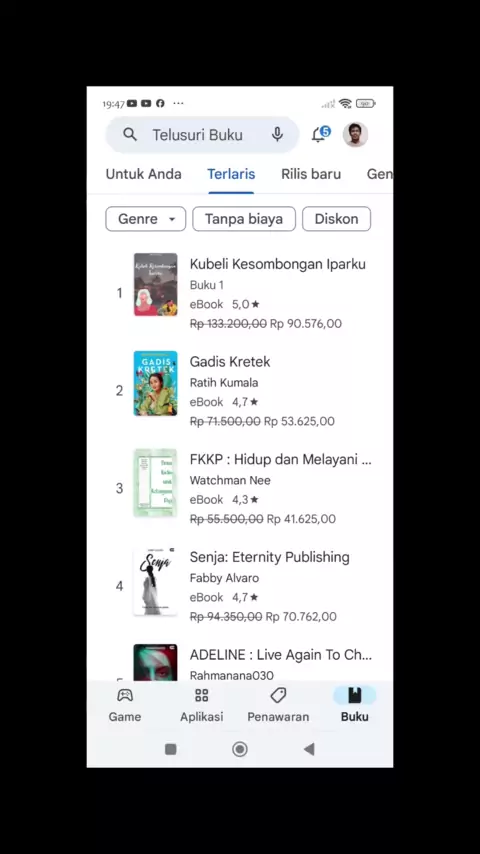480x854 pixels.
Task: Switch to the Rilis baru tab
Action: click(311, 174)
